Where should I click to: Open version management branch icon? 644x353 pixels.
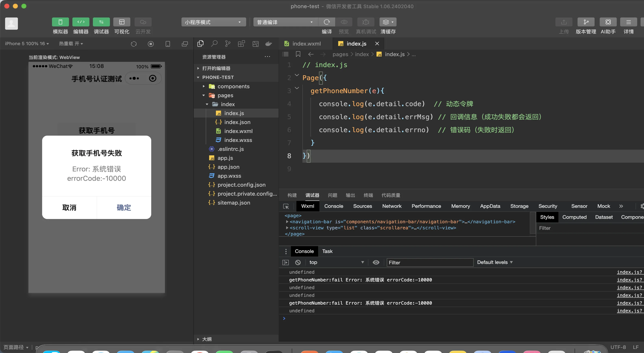coord(586,22)
